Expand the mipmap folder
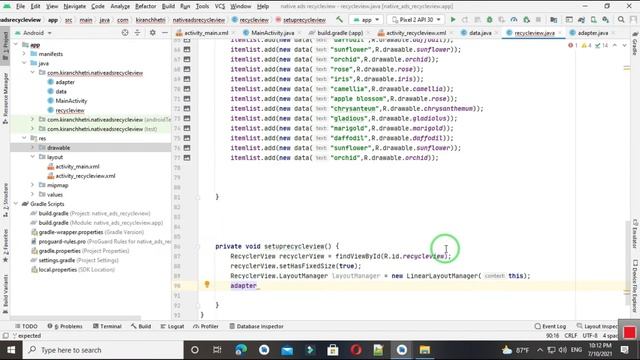 coord(33,185)
